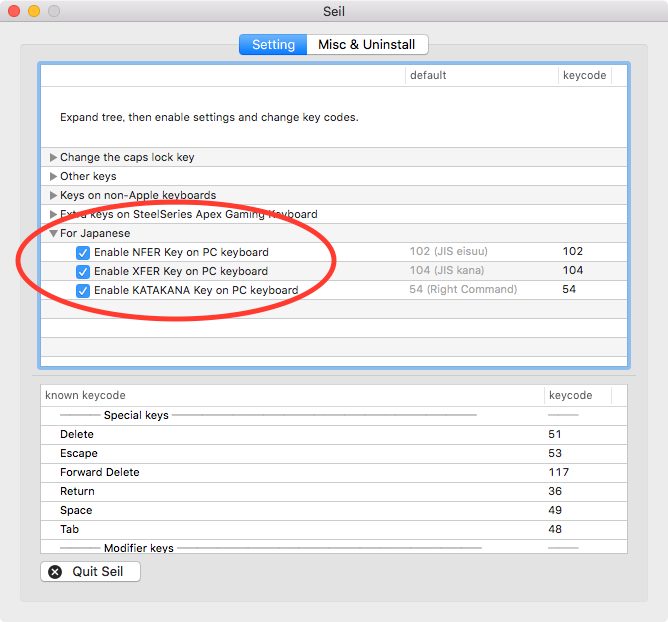Select the Forward Delete row
Viewport: 668px width, 622px height.
pyautogui.click(x=334, y=472)
